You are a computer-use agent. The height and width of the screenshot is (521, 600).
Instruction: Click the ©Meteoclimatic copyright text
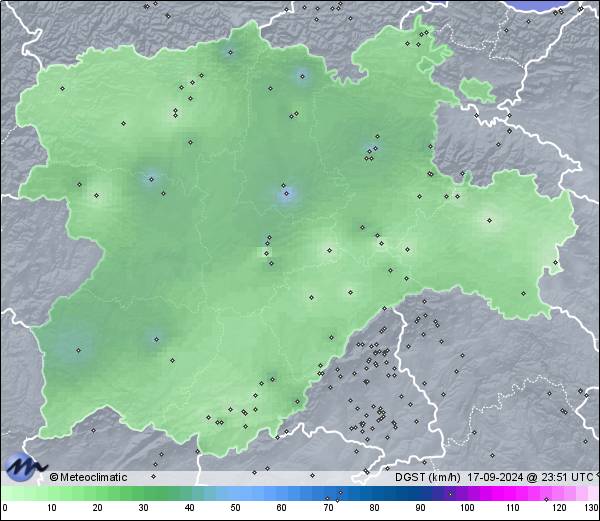(88, 477)
